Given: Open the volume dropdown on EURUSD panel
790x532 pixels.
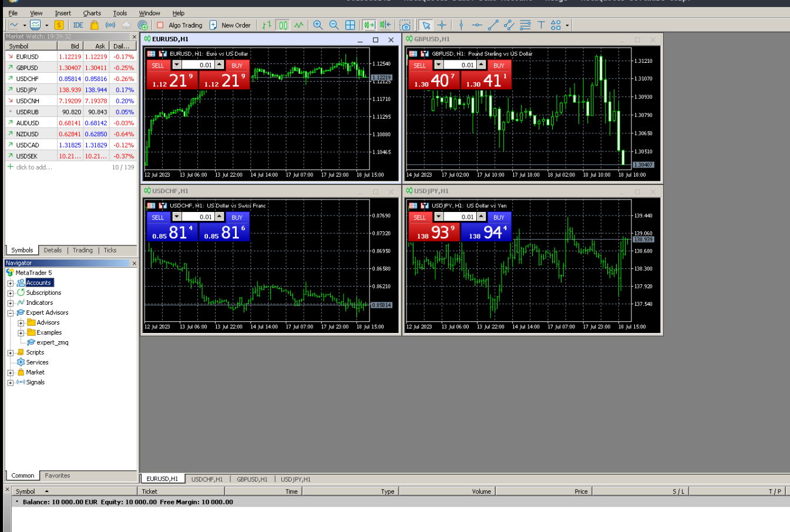Looking at the screenshot, I should pos(176,65).
